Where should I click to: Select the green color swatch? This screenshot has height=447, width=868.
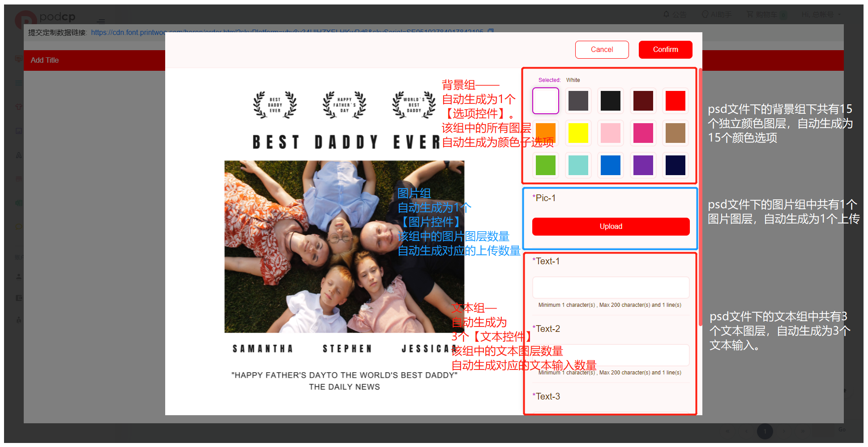click(545, 165)
